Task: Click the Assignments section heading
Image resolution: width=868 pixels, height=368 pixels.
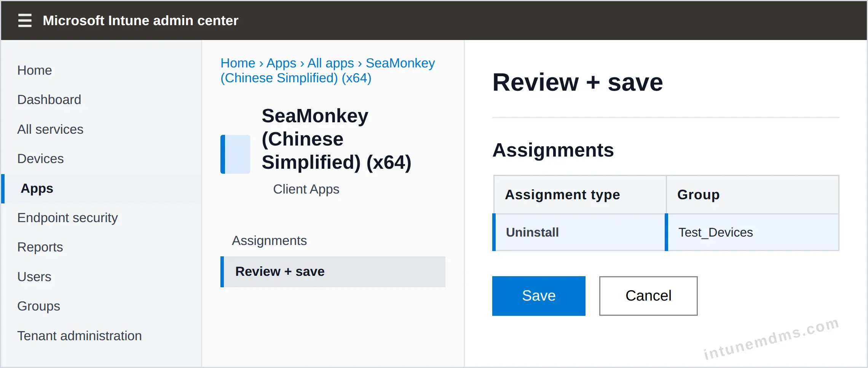Action: click(553, 150)
